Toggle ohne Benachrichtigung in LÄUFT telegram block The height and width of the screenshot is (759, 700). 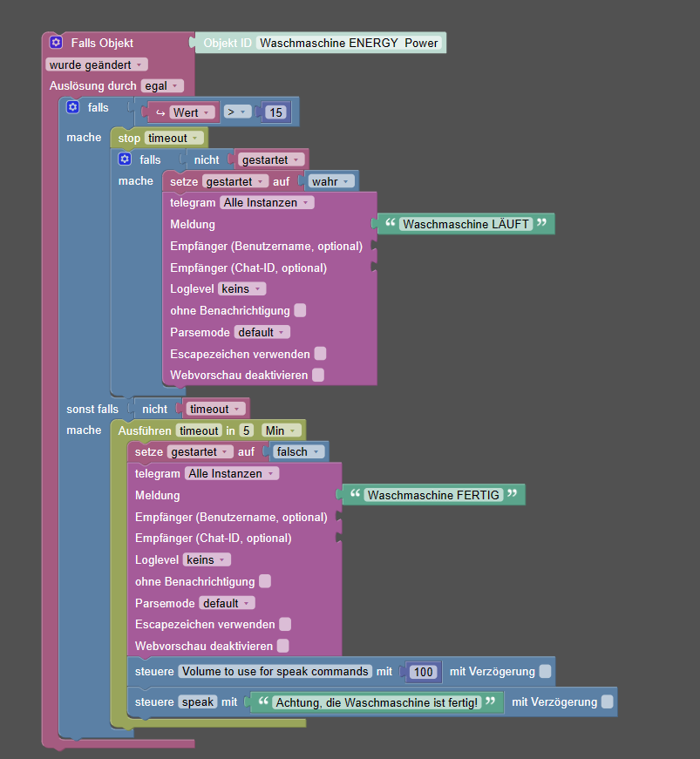coord(300,310)
